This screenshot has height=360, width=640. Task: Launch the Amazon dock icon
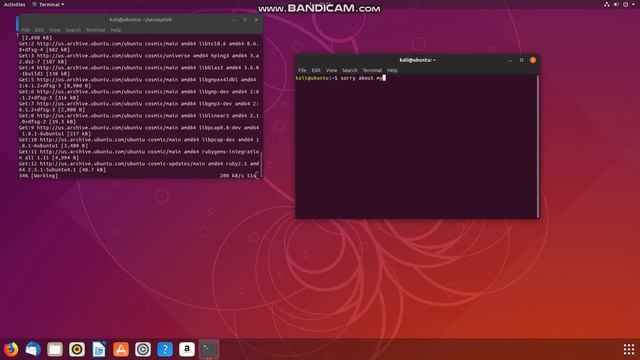[x=187, y=349]
